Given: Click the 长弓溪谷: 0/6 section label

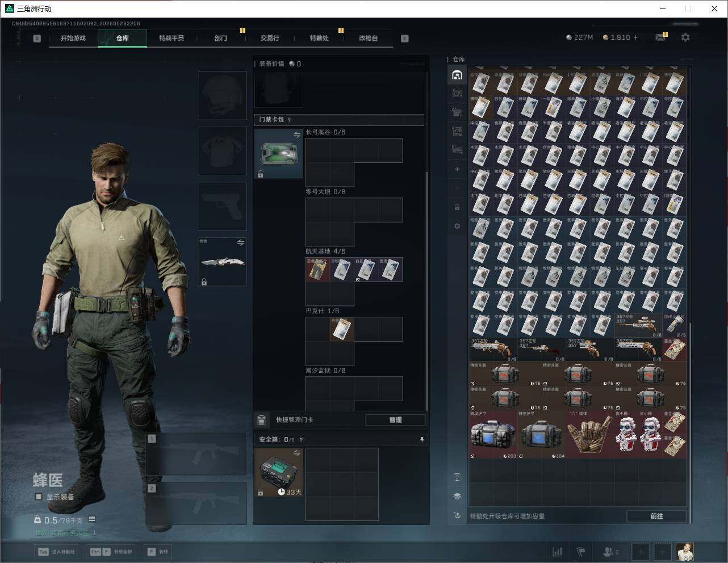Looking at the screenshot, I should (325, 132).
